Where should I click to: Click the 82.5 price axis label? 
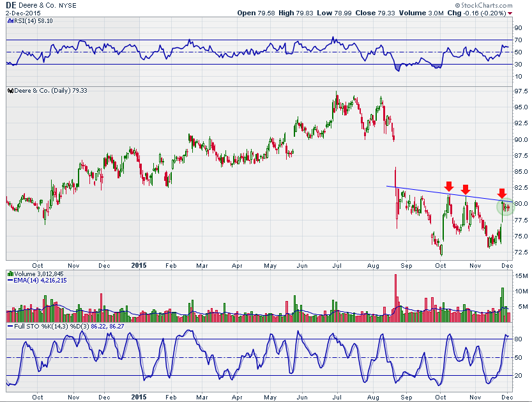point(521,188)
